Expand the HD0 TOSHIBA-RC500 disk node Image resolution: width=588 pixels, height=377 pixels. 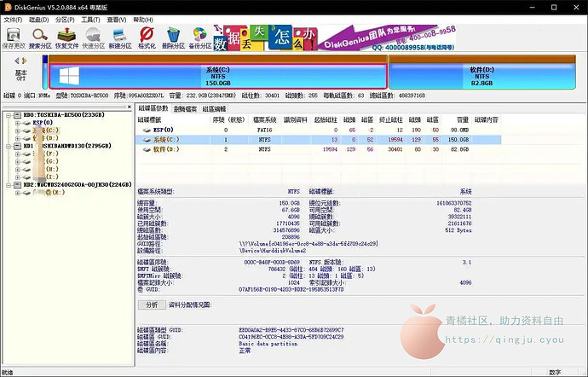coord(9,113)
